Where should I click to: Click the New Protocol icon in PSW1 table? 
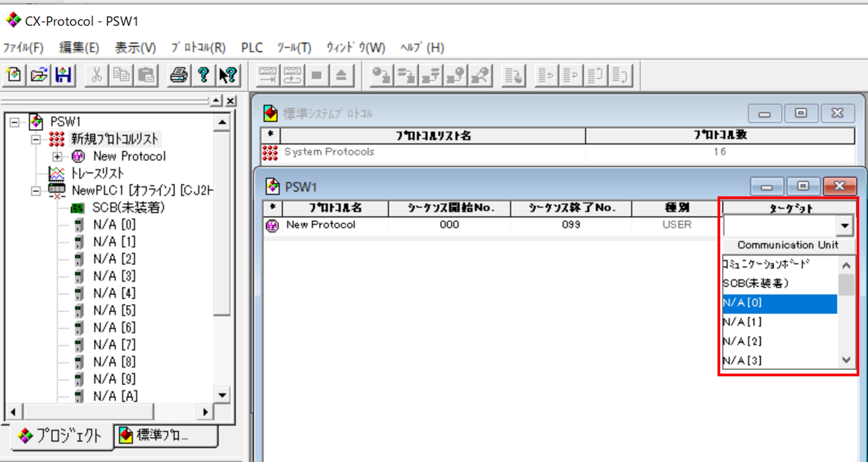(x=272, y=225)
